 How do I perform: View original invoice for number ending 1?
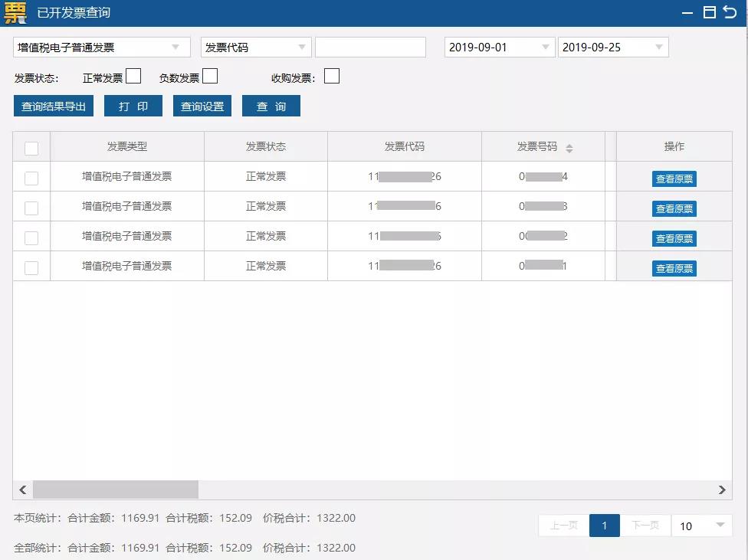click(x=674, y=269)
